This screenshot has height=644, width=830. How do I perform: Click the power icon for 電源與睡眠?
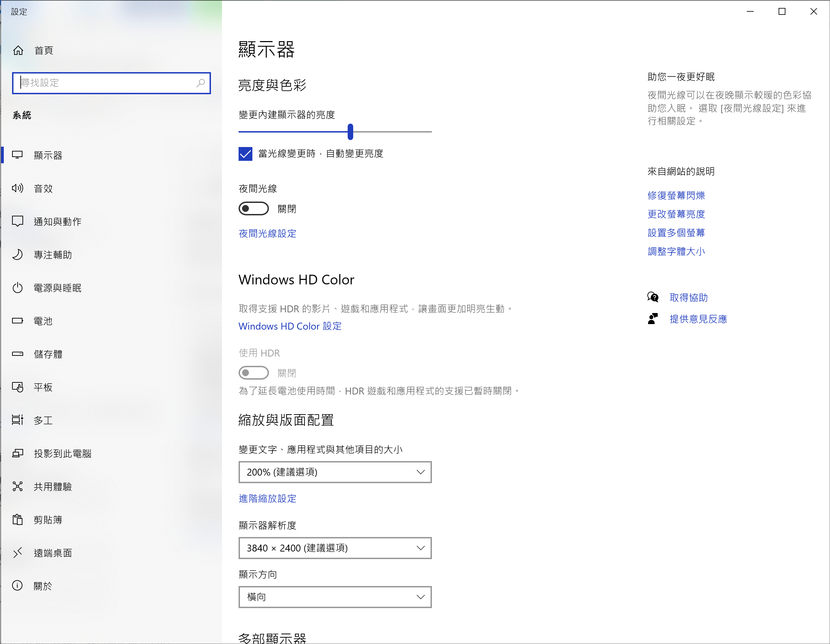point(18,287)
